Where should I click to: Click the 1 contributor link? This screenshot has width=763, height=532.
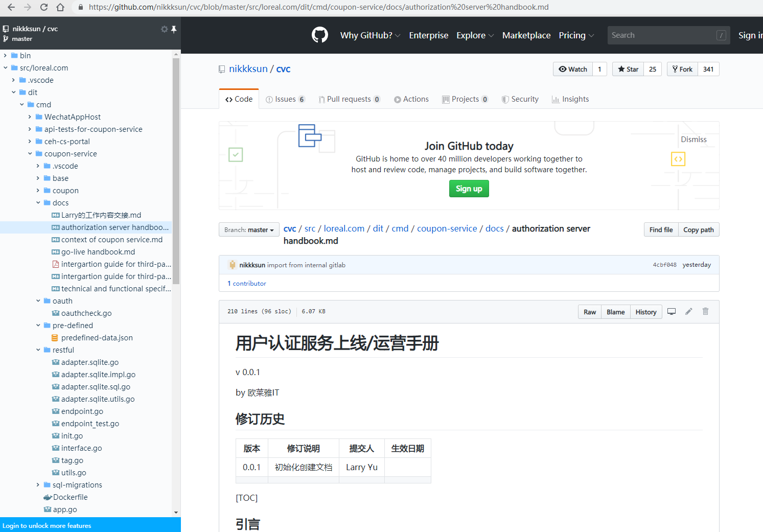(247, 284)
